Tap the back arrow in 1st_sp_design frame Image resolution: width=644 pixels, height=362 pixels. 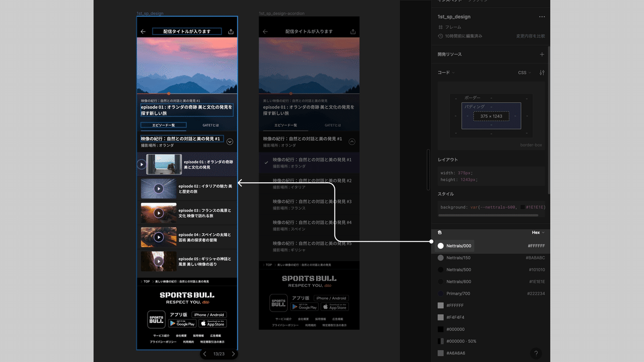(143, 32)
